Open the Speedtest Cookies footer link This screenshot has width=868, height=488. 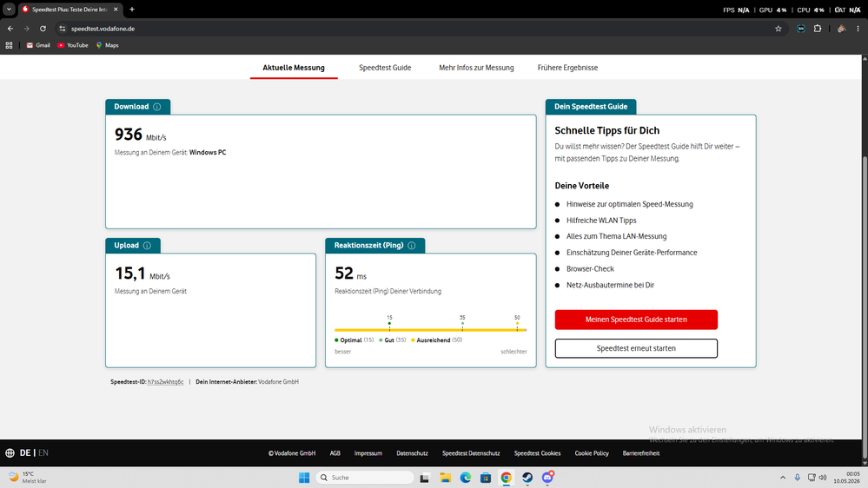(x=537, y=453)
